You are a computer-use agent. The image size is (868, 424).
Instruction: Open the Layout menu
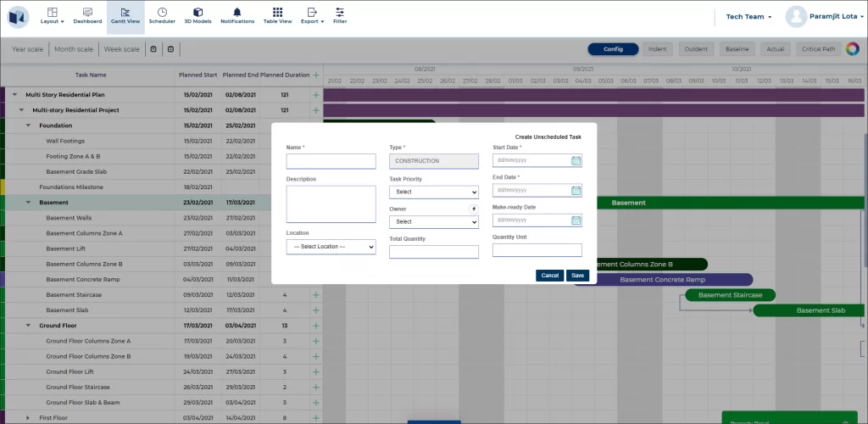tap(52, 15)
